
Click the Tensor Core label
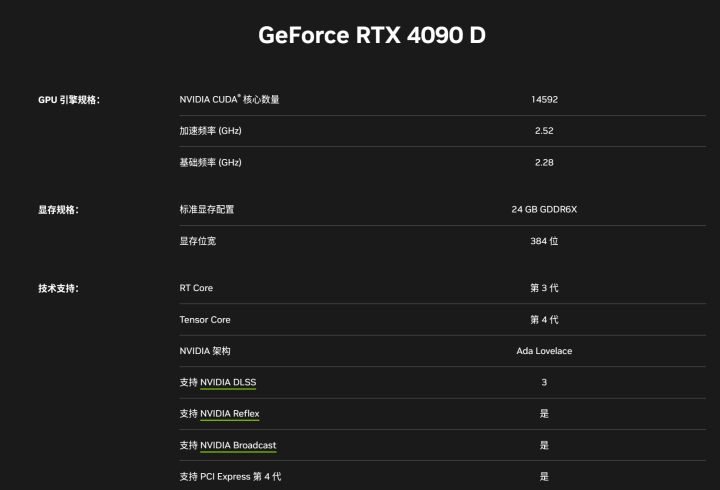(x=205, y=320)
